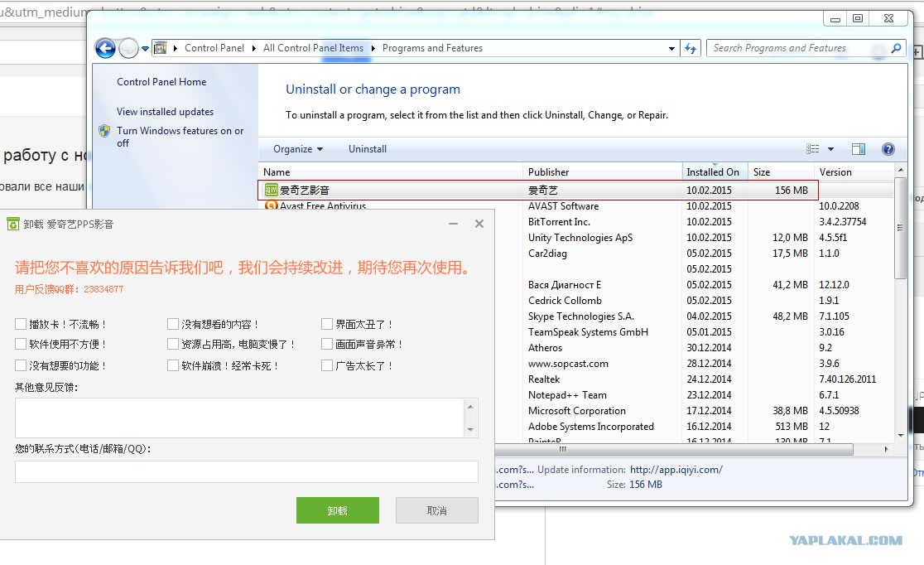Change the list view style icon
The width and height of the screenshot is (924, 565).
pyautogui.click(x=812, y=149)
